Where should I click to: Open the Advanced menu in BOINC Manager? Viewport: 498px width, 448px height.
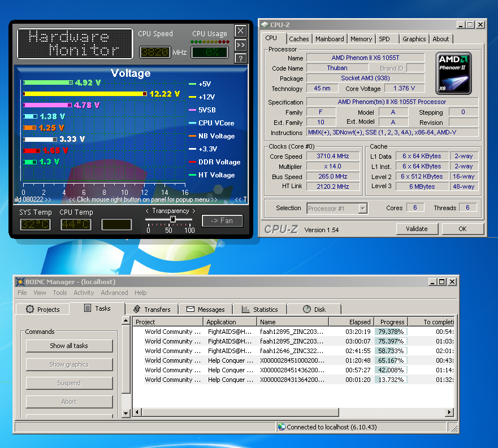[x=114, y=293]
